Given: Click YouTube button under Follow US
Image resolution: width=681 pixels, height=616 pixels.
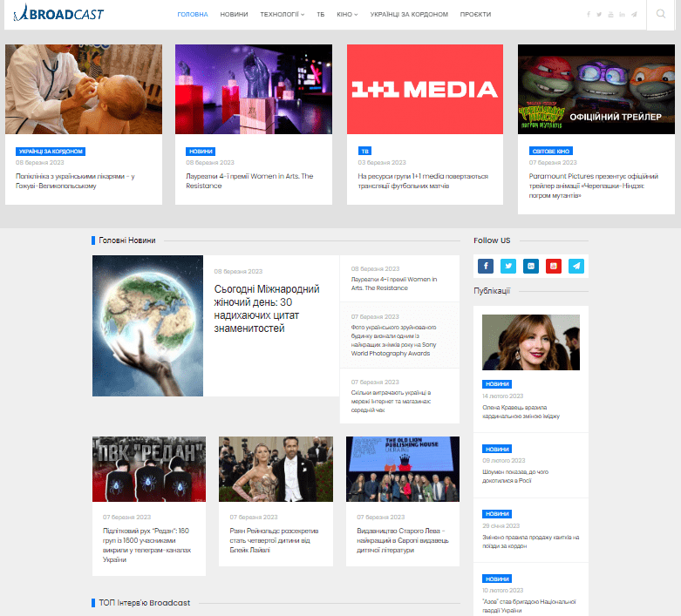Looking at the screenshot, I should pyautogui.click(x=554, y=266).
